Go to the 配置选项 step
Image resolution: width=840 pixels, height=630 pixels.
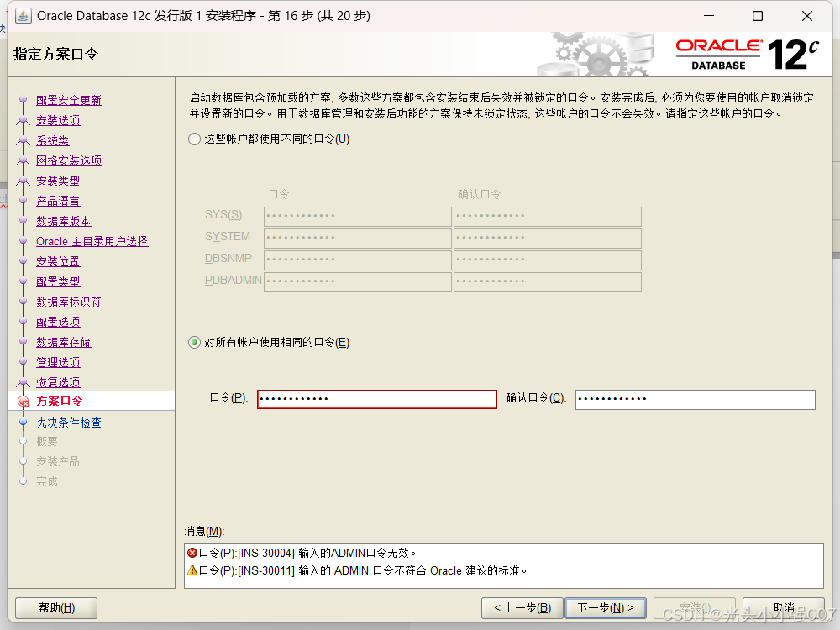coord(58,322)
